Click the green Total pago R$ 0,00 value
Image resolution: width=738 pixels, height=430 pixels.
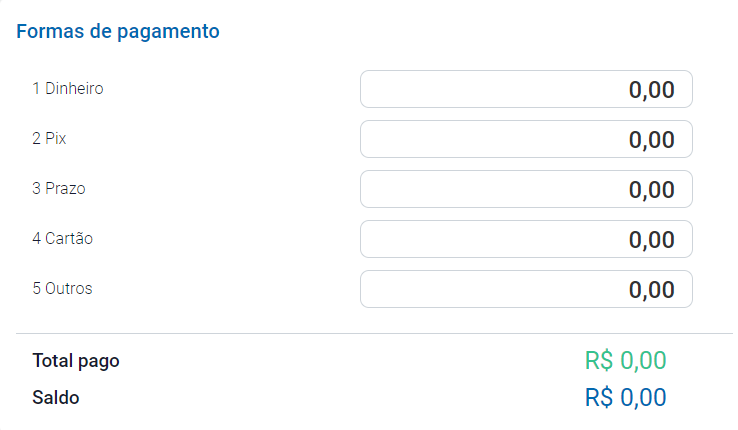pos(625,361)
